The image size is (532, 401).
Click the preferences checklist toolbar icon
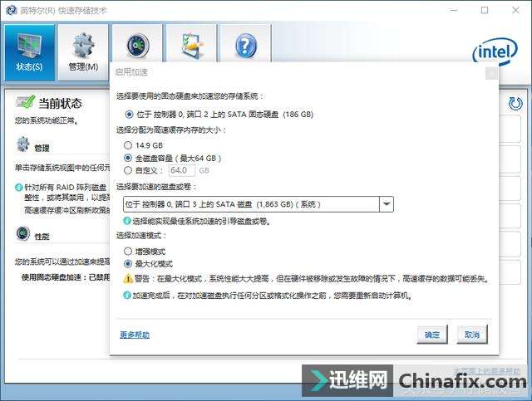192,46
